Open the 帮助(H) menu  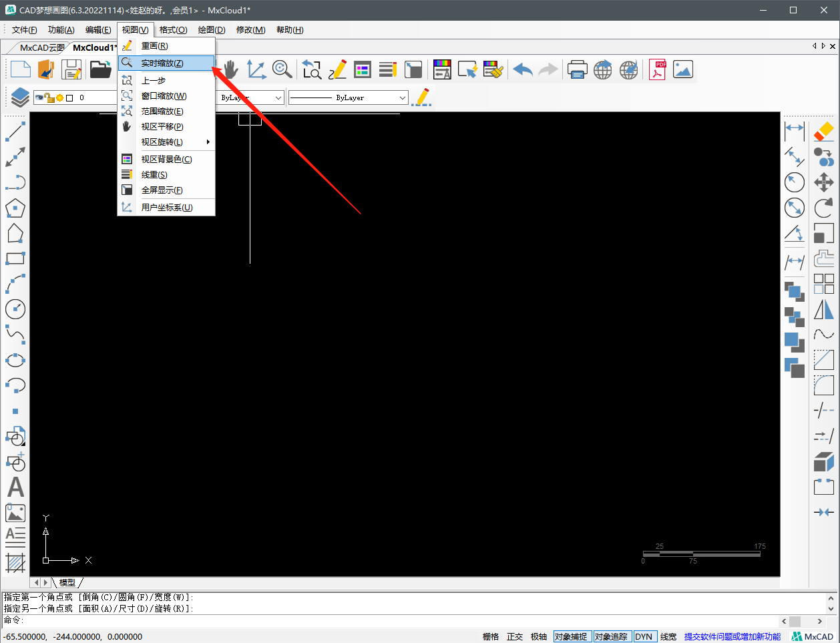tap(289, 30)
